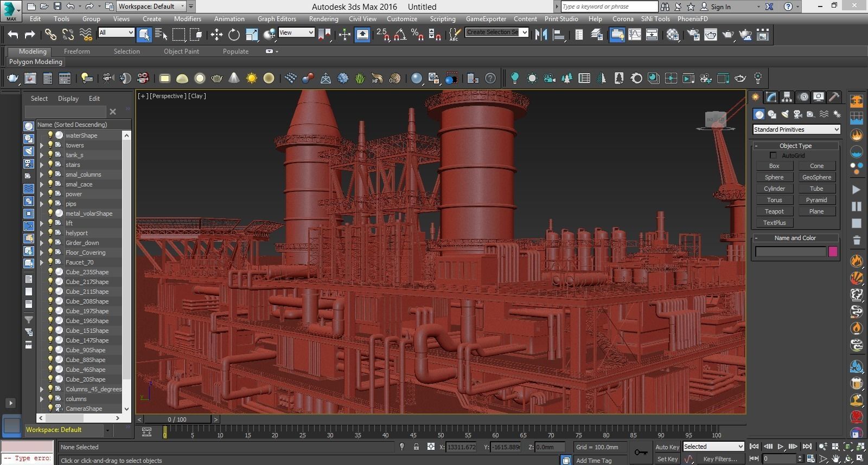The image size is (868, 465).
Task: Click Play Animation button
Action: (x=780, y=447)
